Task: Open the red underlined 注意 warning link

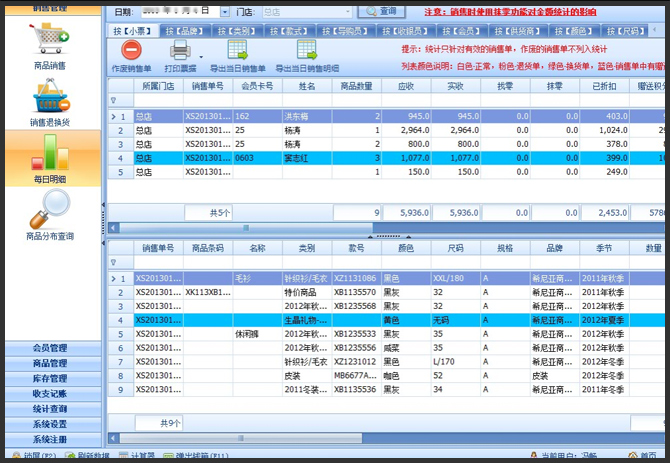Action: [510, 12]
